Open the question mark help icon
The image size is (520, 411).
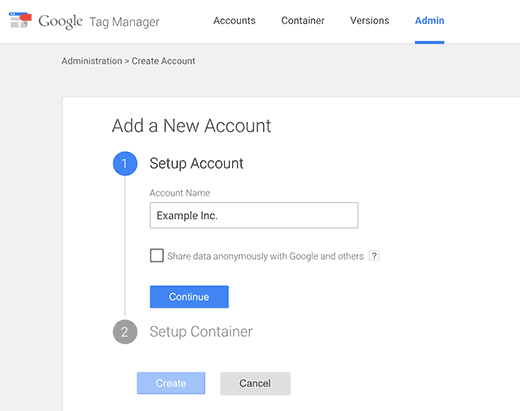tap(374, 256)
